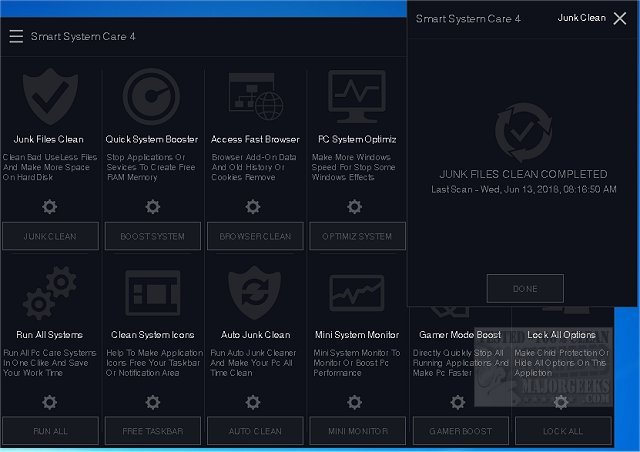Click the OPTIMIZ SYSTEM button
This screenshot has width=640, height=452.
357,236
